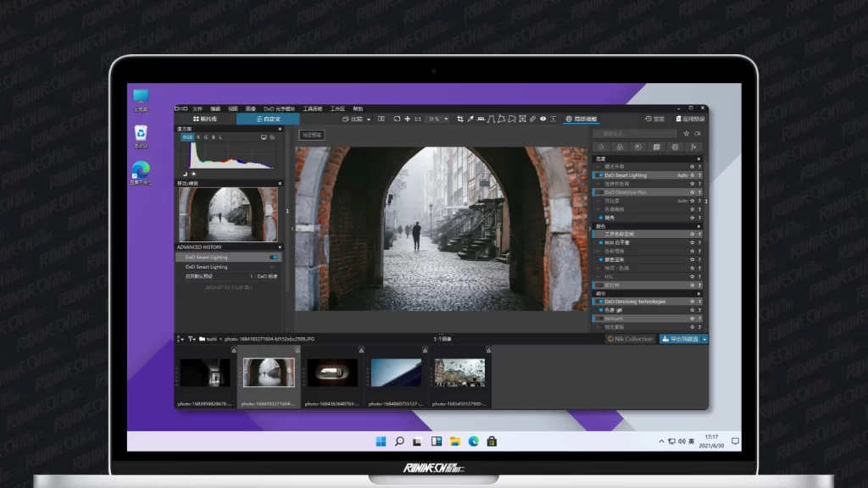Image resolution: width=868 pixels, height=488 pixels.
Task: Select the crop tool in the toolbar
Action: [x=460, y=119]
